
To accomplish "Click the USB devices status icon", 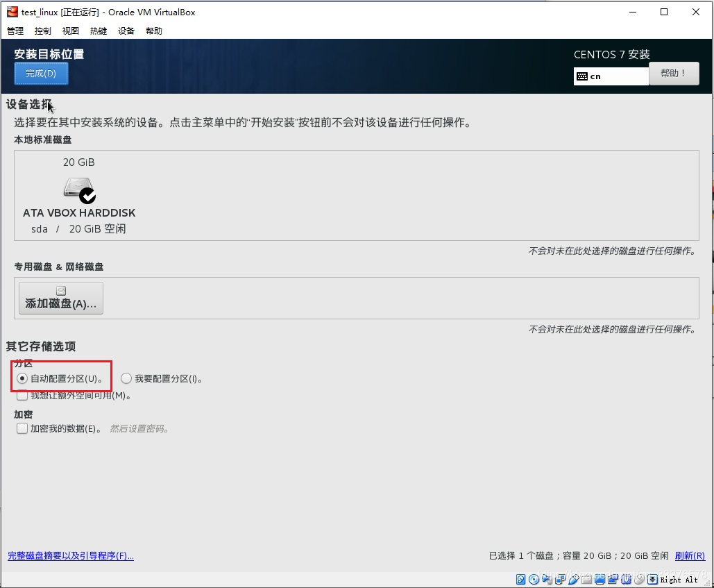I will [x=574, y=579].
